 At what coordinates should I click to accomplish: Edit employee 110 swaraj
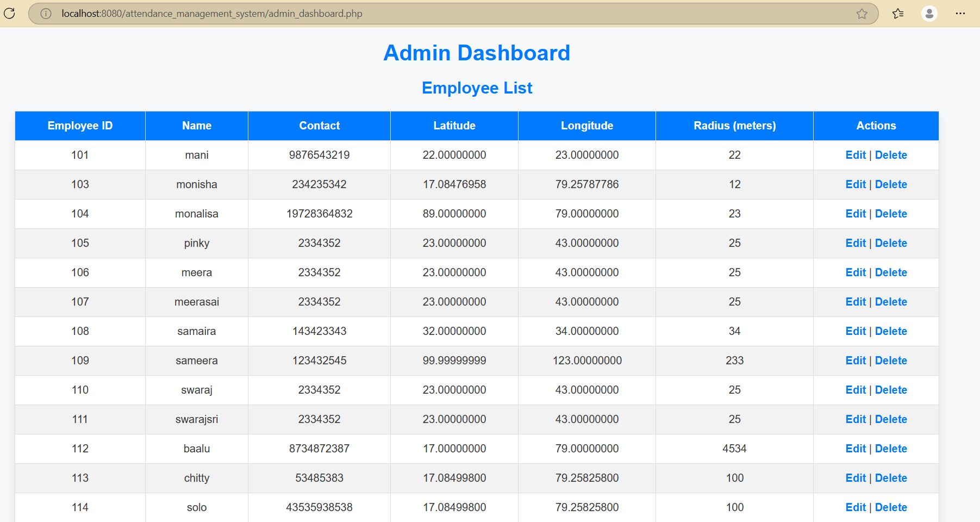coord(856,390)
